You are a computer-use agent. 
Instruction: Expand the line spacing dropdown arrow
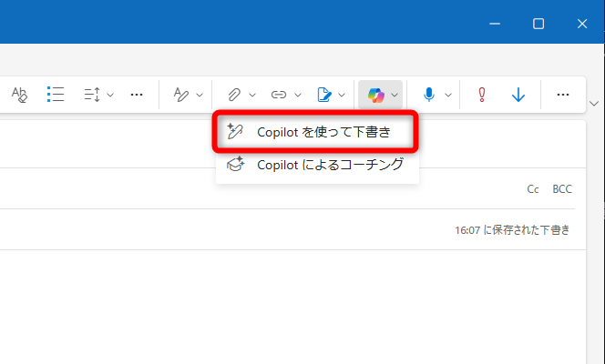110,95
